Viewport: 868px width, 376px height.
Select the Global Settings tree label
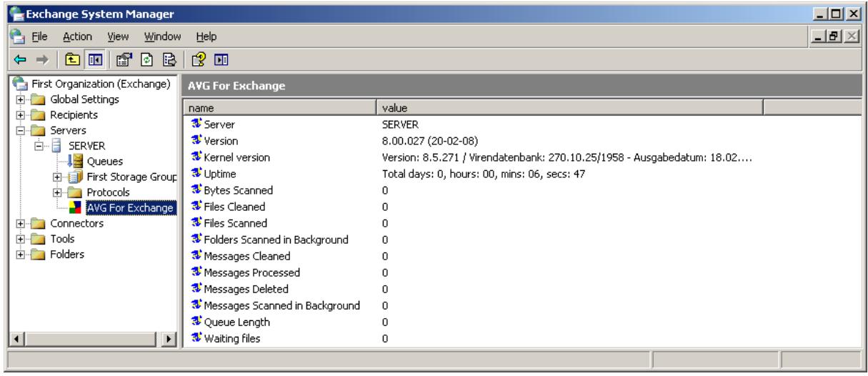[86, 99]
